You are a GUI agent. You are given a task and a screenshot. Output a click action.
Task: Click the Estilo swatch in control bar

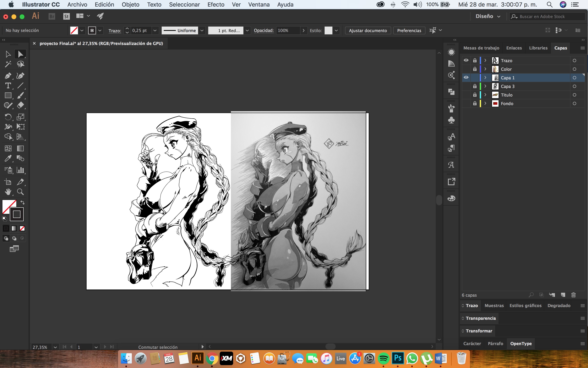(328, 30)
